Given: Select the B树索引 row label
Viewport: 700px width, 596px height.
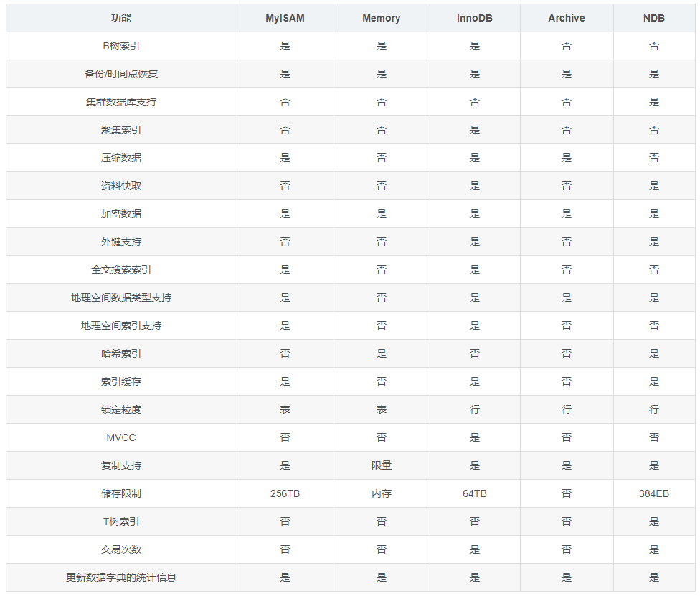Looking at the screenshot, I should tap(121, 46).
